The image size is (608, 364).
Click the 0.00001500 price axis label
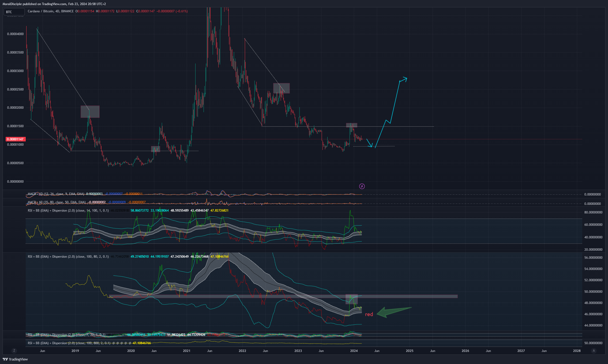point(16,126)
